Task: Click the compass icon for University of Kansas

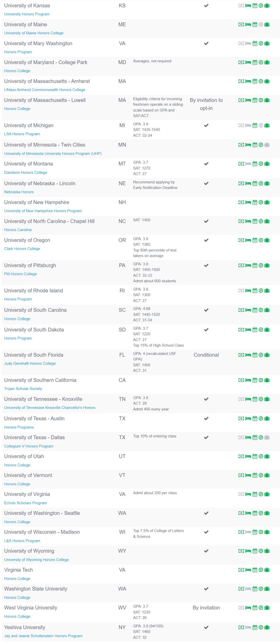Action: (261, 6)
